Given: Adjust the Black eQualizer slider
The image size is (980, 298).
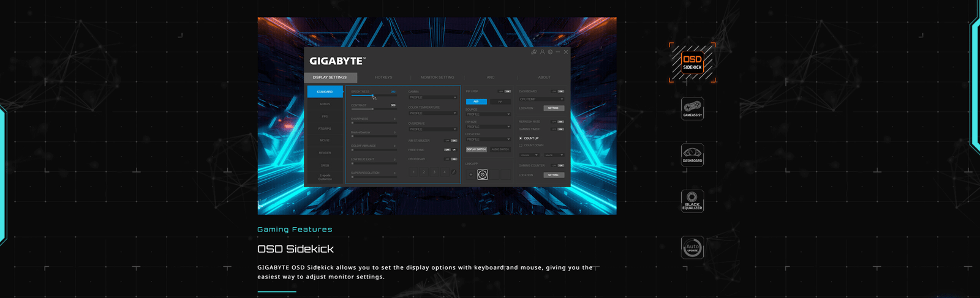Looking at the screenshot, I should (x=374, y=136).
